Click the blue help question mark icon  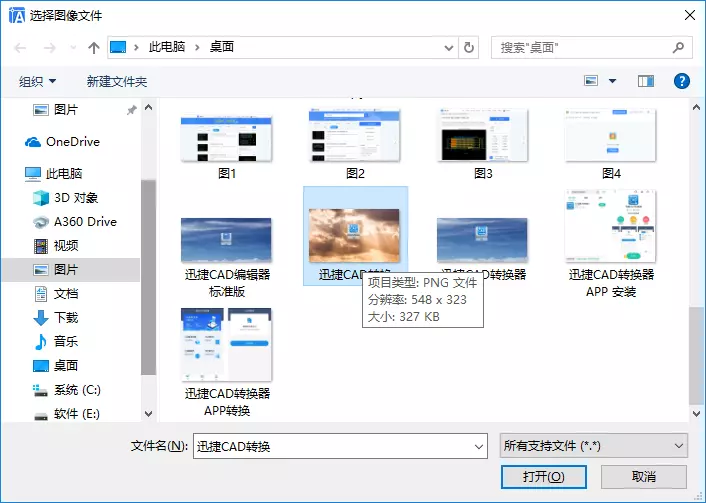[x=682, y=81]
